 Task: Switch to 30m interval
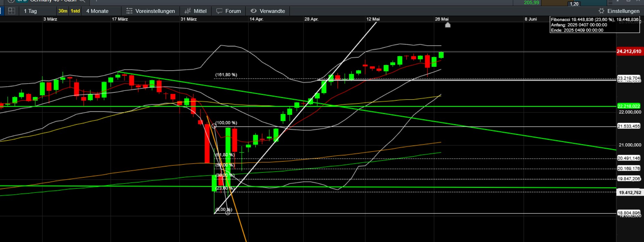click(63, 11)
